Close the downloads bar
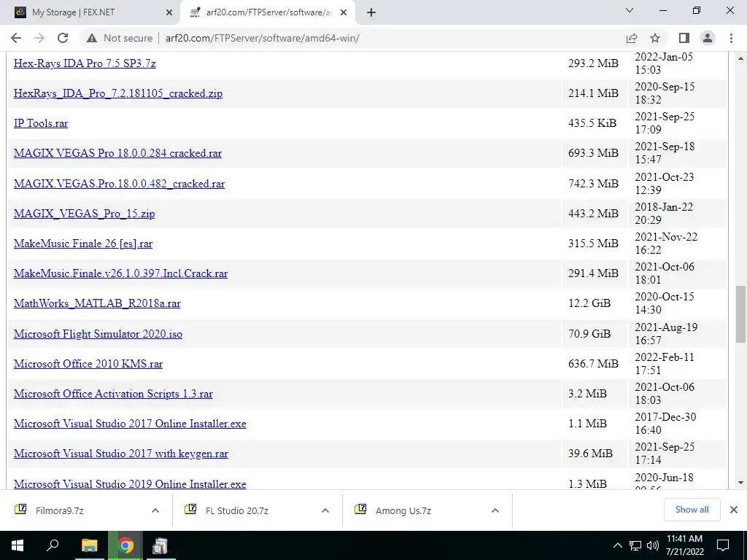The image size is (747, 560). 734,510
